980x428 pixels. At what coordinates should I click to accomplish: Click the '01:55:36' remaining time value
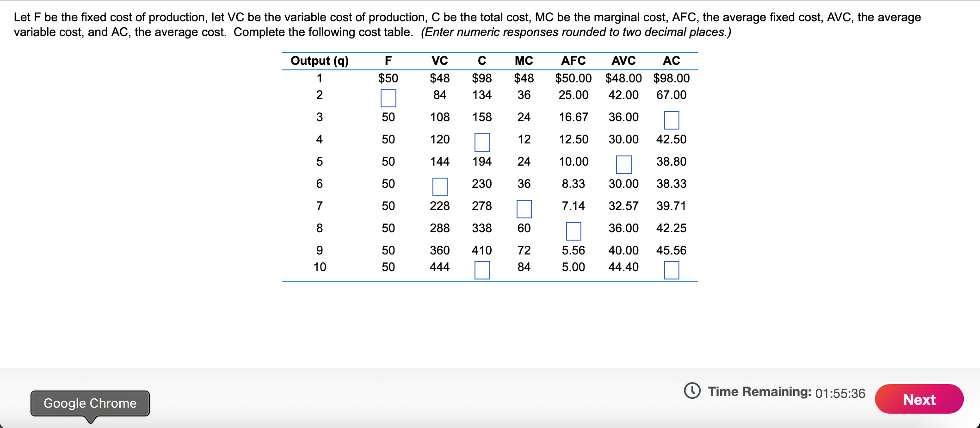tap(840, 393)
